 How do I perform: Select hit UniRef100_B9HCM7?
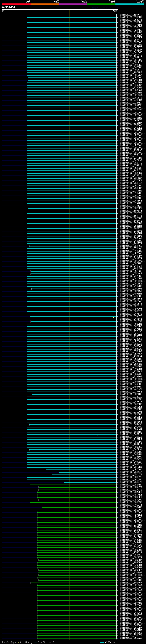tap(131, 17)
